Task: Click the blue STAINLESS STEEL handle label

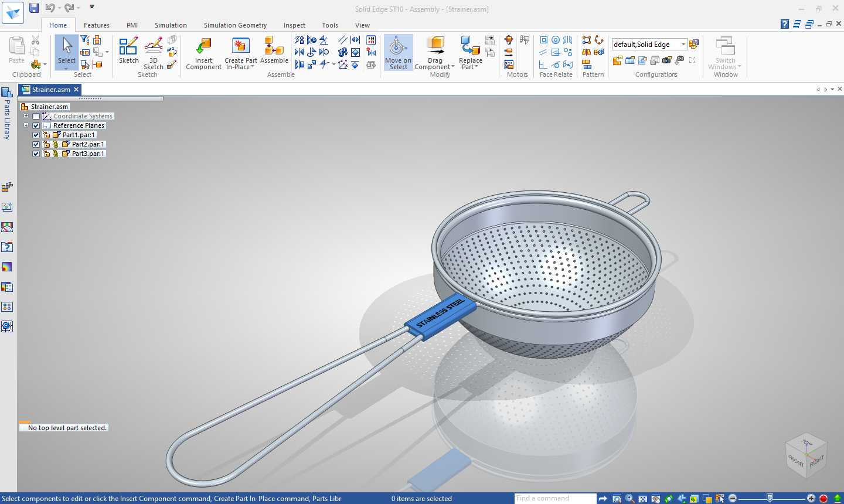Action: point(440,316)
